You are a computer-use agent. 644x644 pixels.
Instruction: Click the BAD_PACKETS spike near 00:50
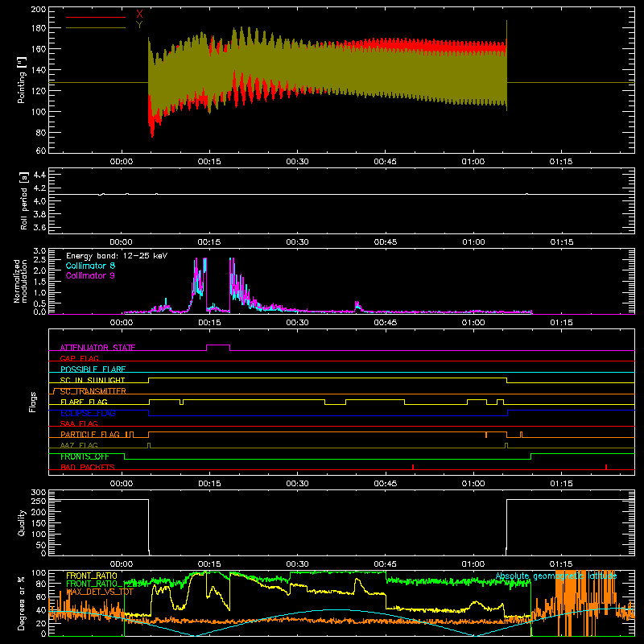click(x=413, y=467)
